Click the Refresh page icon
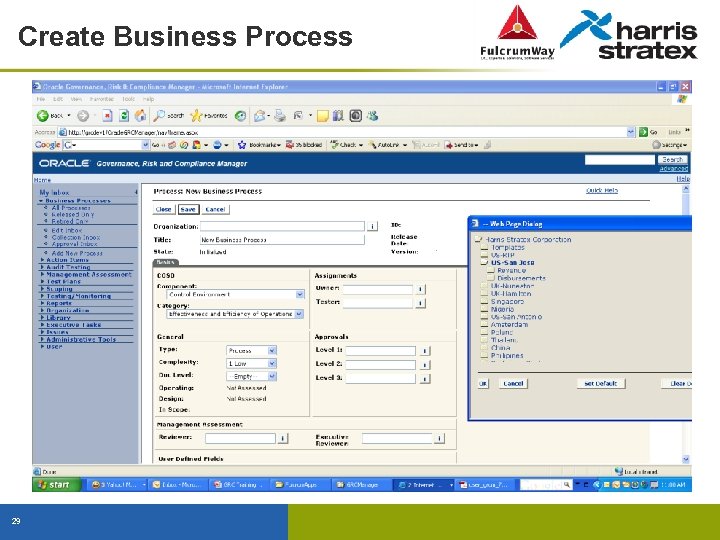 click(x=124, y=116)
